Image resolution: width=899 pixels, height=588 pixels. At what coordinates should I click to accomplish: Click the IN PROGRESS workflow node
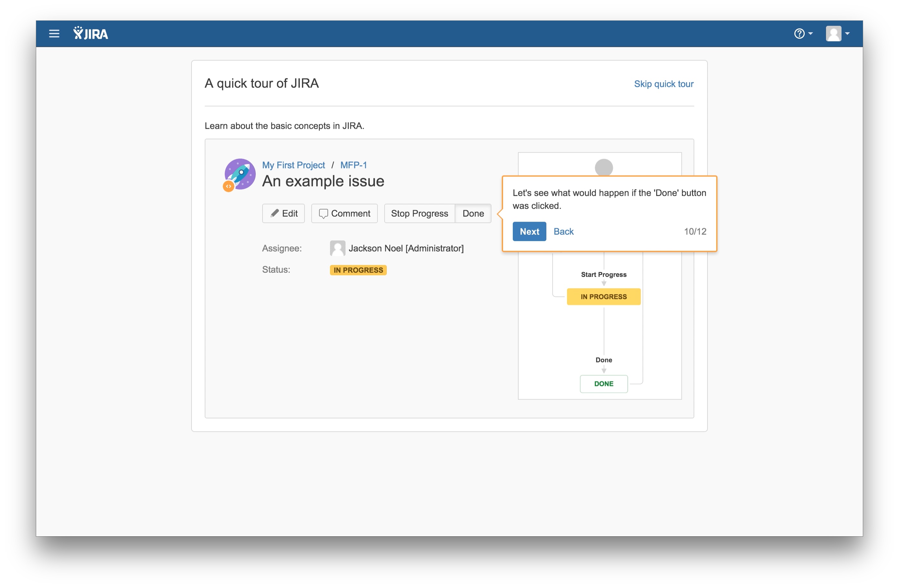click(x=603, y=297)
